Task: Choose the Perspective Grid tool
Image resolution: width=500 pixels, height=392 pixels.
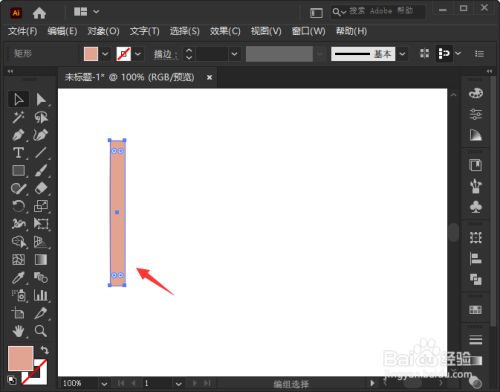Action: click(x=41, y=242)
